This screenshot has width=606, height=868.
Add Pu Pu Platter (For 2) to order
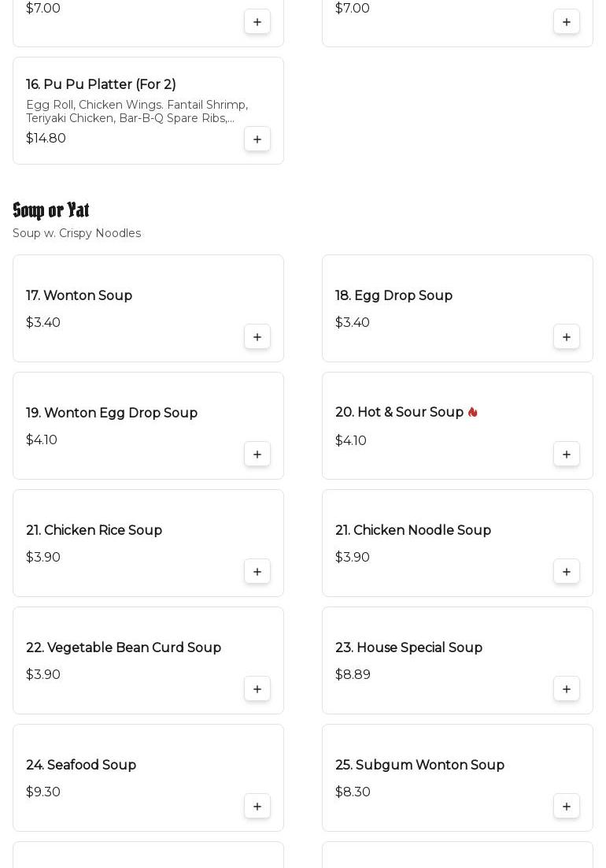(257, 139)
